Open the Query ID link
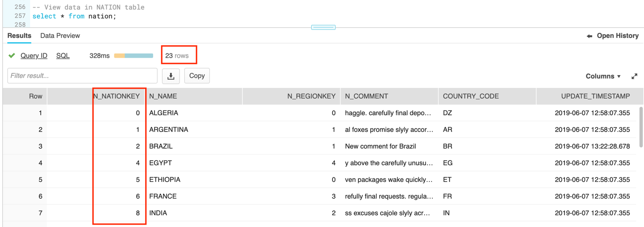The image size is (644, 227). point(34,55)
